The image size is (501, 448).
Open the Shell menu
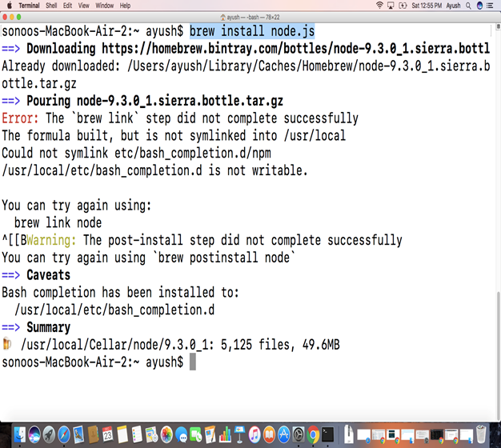point(51,6)
